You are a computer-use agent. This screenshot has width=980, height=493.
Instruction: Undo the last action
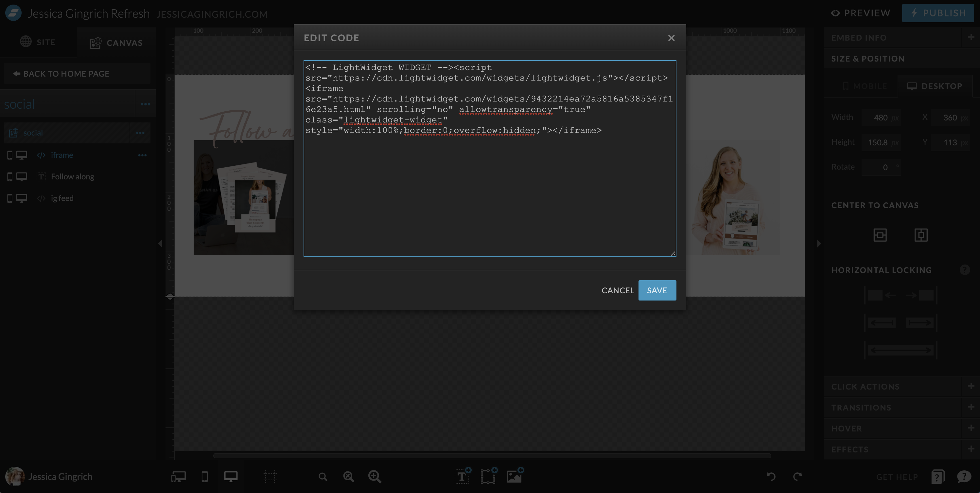(x=771, y=477)
